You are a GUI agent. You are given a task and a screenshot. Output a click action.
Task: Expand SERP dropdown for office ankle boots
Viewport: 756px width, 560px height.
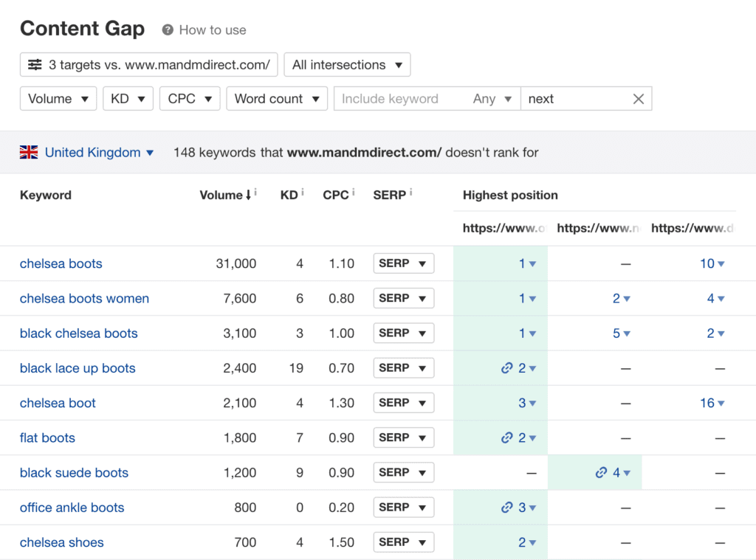(404, 508)
